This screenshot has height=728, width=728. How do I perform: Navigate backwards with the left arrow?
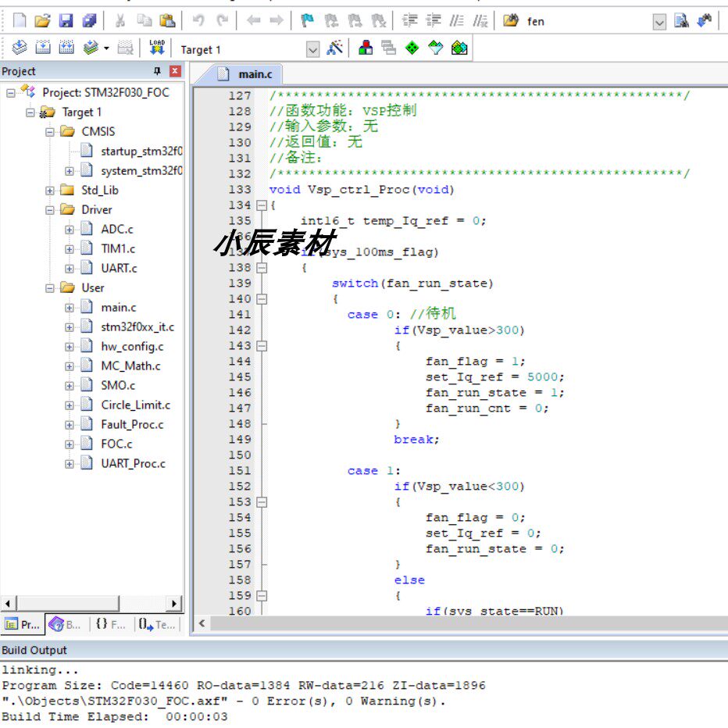[x=254, y=21]
